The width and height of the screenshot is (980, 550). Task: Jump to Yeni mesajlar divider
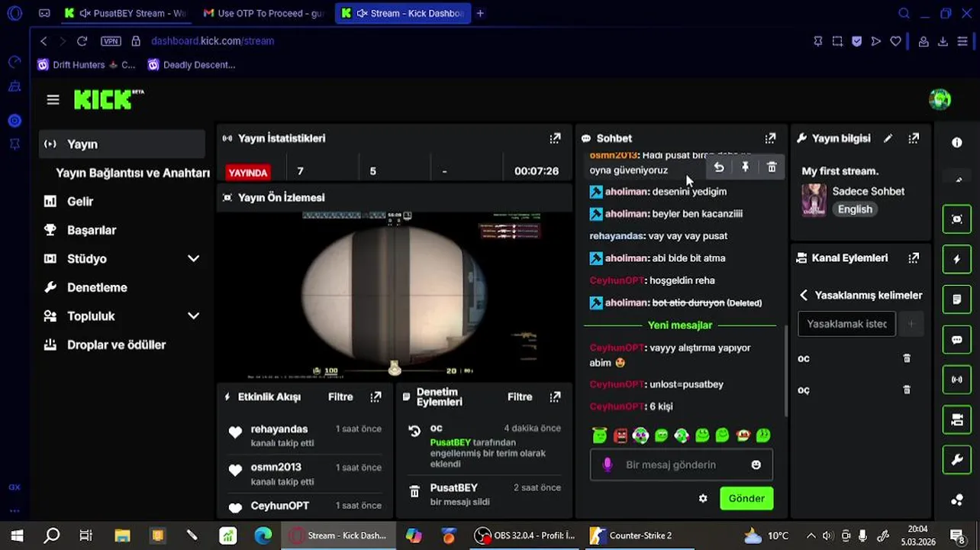click(x=679, y=325)
